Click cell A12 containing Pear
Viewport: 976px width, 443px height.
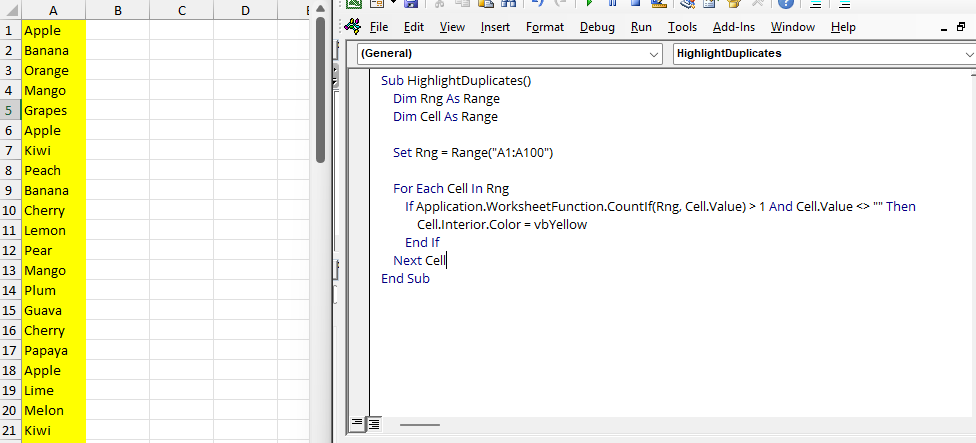[x=54, y=251]
